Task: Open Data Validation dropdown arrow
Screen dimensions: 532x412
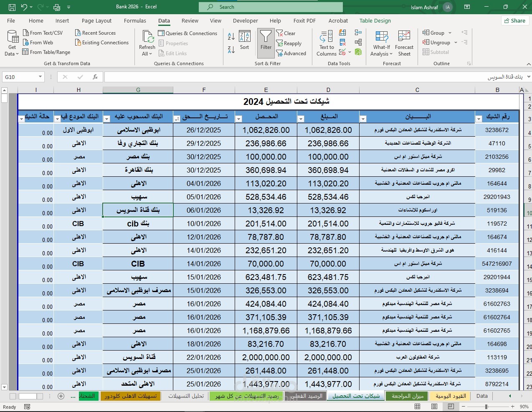Action: (x=350, y=52)
